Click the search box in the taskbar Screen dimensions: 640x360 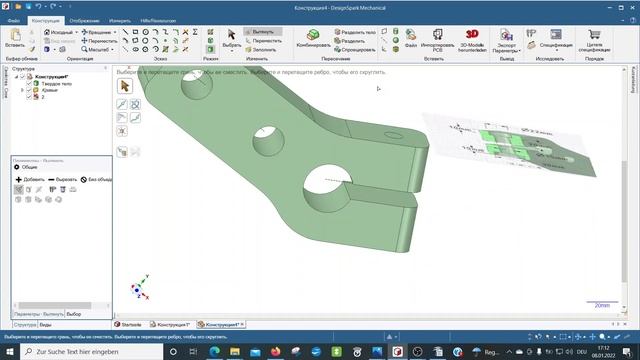coord(92,351)
